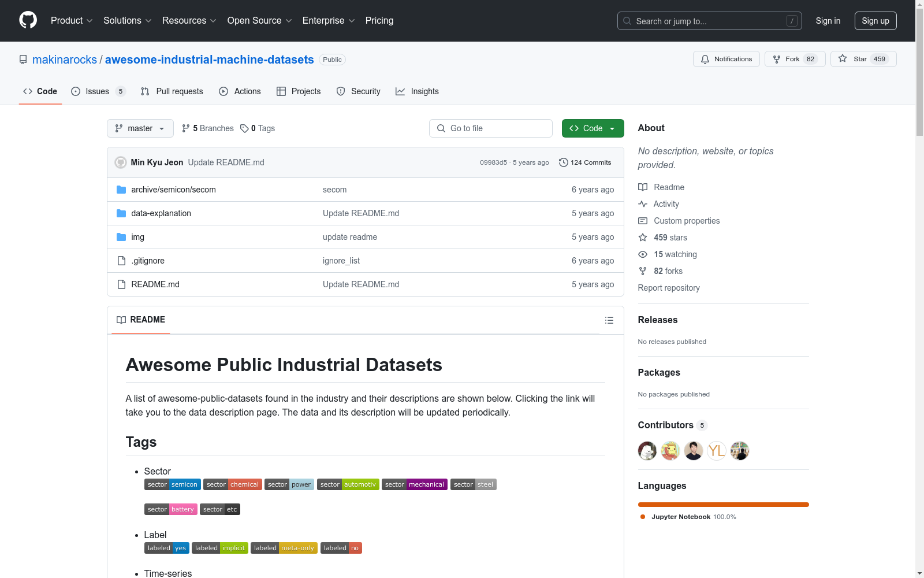Select the README tab header
Image resolution: width=924 pixels, height=578 pixels.
[141, 320]
